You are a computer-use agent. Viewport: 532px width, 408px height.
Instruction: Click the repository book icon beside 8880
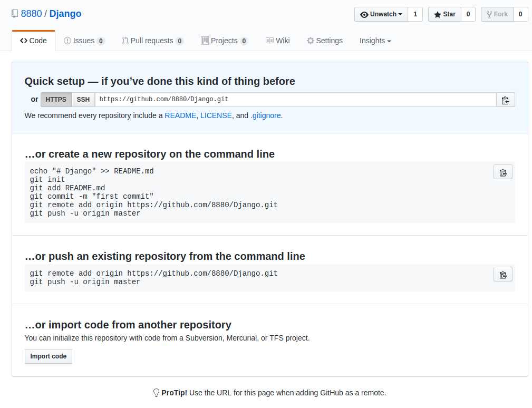click(x=15, y=14)
